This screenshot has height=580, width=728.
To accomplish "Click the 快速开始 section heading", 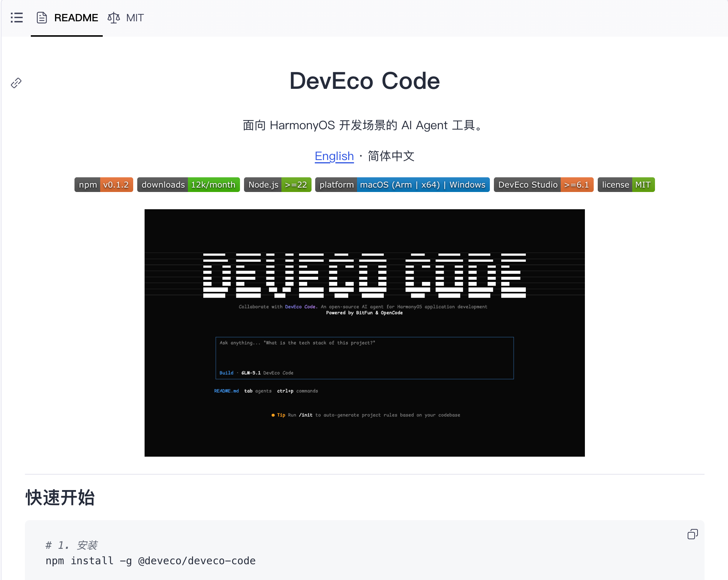I will point(60,498).
